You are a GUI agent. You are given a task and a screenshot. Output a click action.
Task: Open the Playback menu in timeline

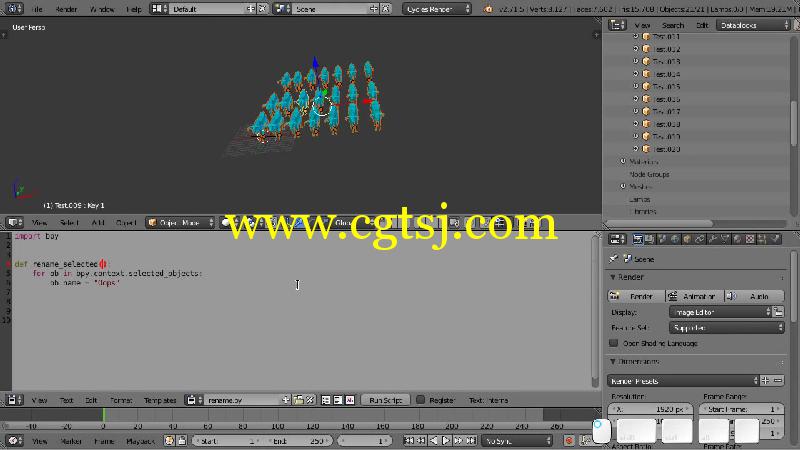click(x=140, y=441)
